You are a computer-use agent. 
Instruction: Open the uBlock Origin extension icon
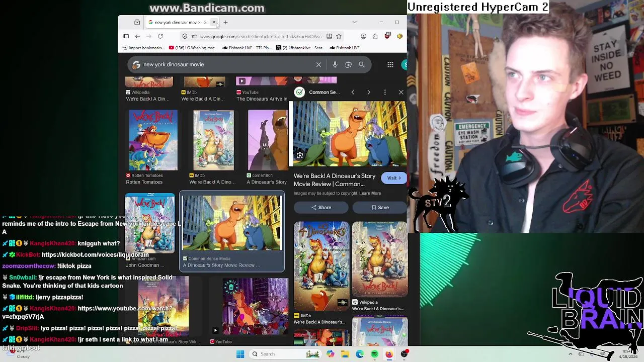point(387,36)
